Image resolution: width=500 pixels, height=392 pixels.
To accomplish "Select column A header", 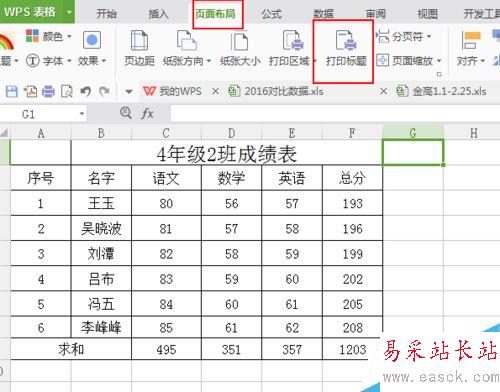I will point(41,134).
